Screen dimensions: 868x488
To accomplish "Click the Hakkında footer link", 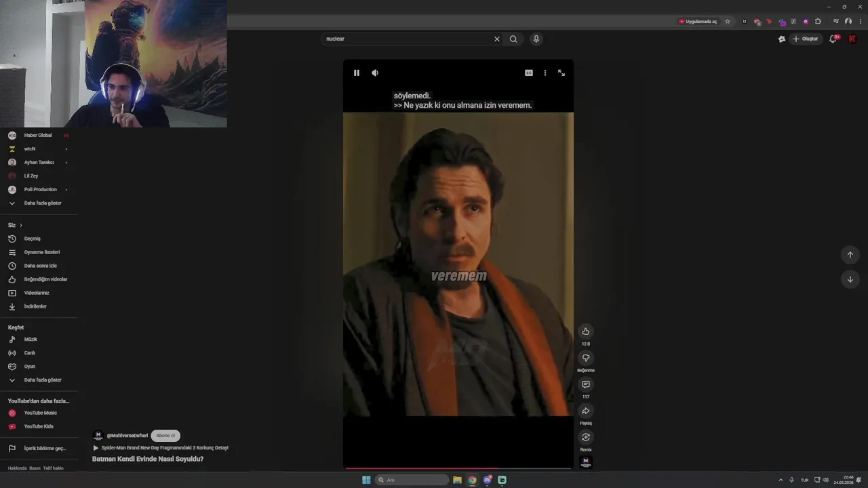I will pyautogui.click(x=17, y=468).
